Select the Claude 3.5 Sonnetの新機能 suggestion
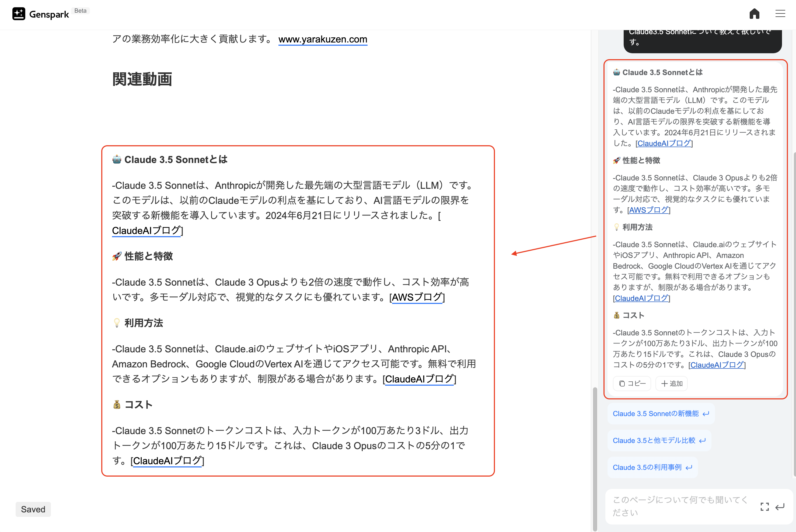 point(661,413)
